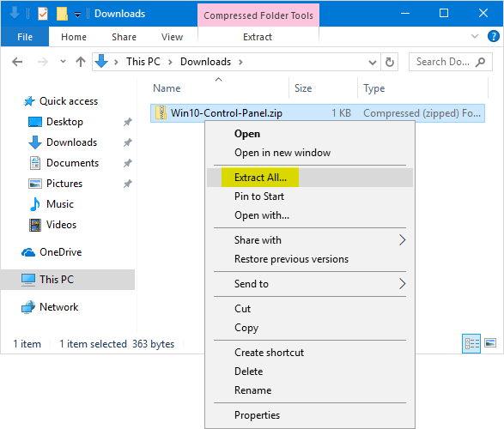Choose Extract All... from the context menu
The height and width of the screenshot is (429, 504).
click(x=310, y=178)
